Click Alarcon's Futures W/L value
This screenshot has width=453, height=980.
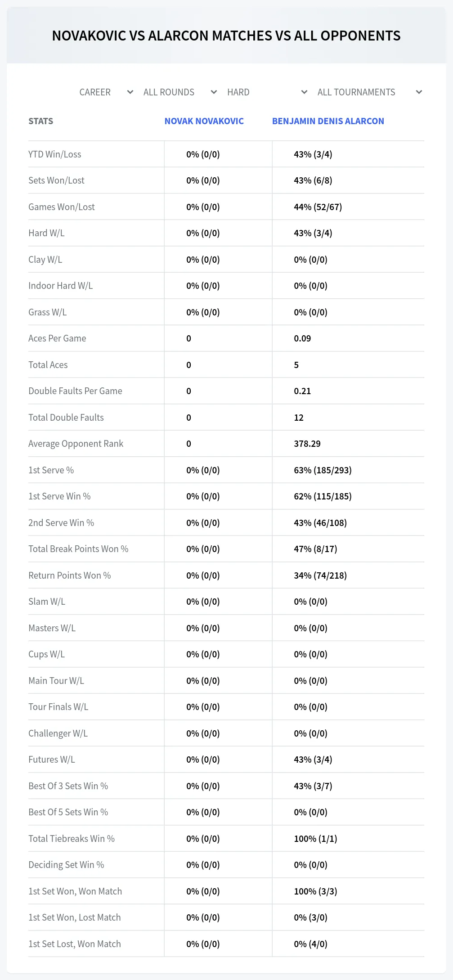tap(313, 760)
